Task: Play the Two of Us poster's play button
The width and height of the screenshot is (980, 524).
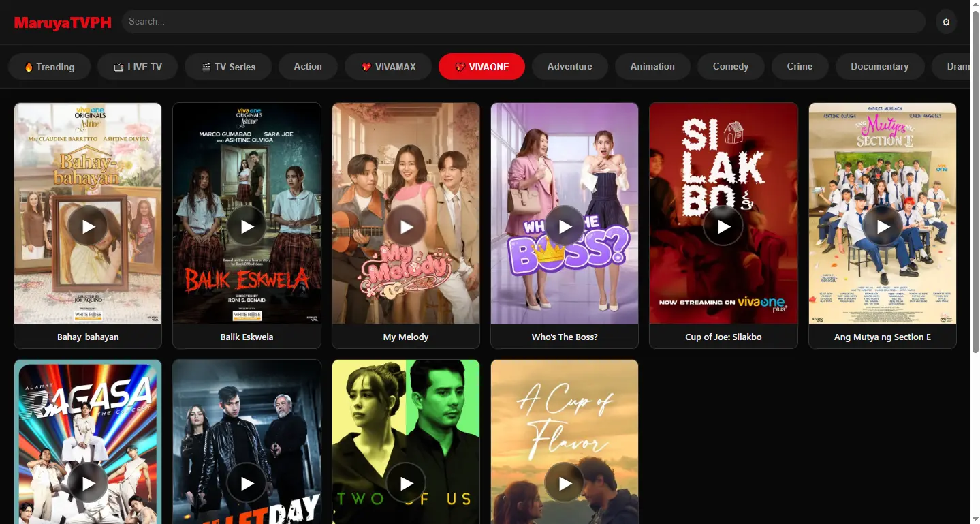Action: coord(406,482)
